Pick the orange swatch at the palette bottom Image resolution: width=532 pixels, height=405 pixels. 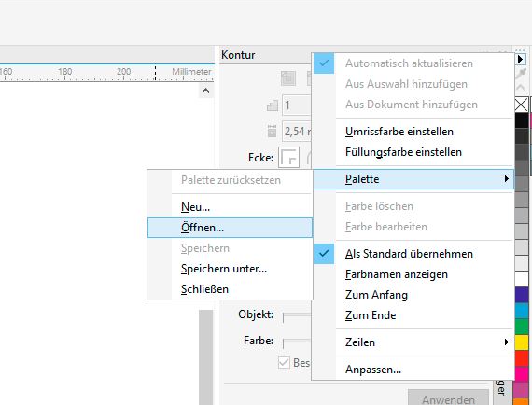[522, 401]
